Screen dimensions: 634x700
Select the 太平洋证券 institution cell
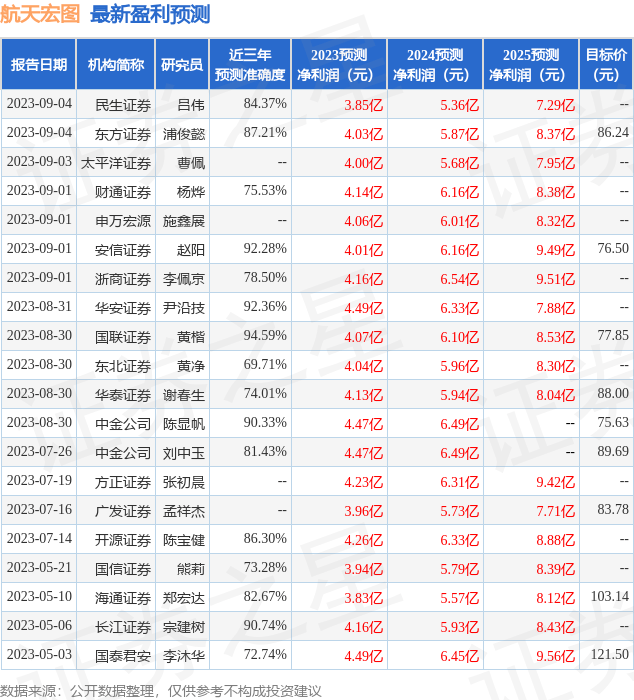coord(116,163)
